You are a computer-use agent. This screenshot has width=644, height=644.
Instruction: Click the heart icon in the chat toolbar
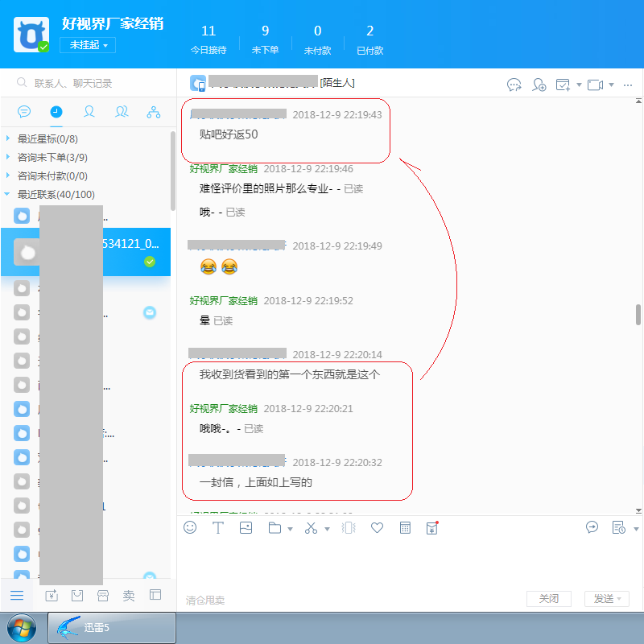pyautogui.click(x=377, y=528)
